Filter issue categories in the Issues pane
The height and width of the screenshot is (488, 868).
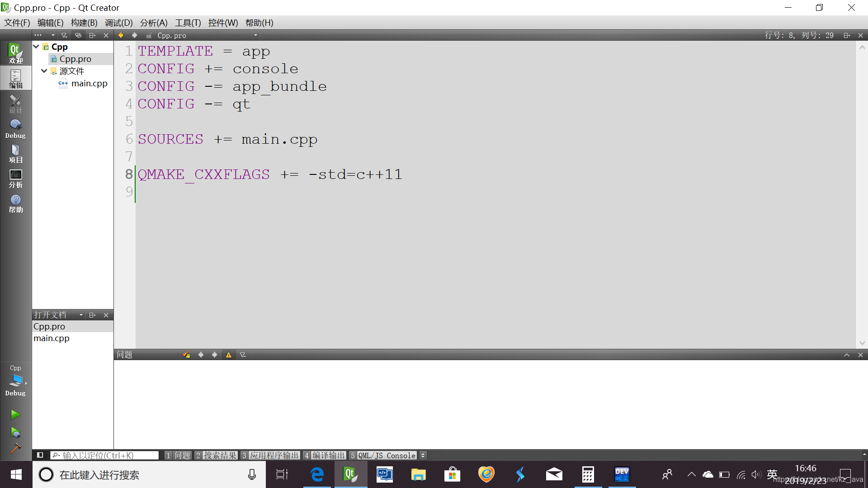pos(243,355)
